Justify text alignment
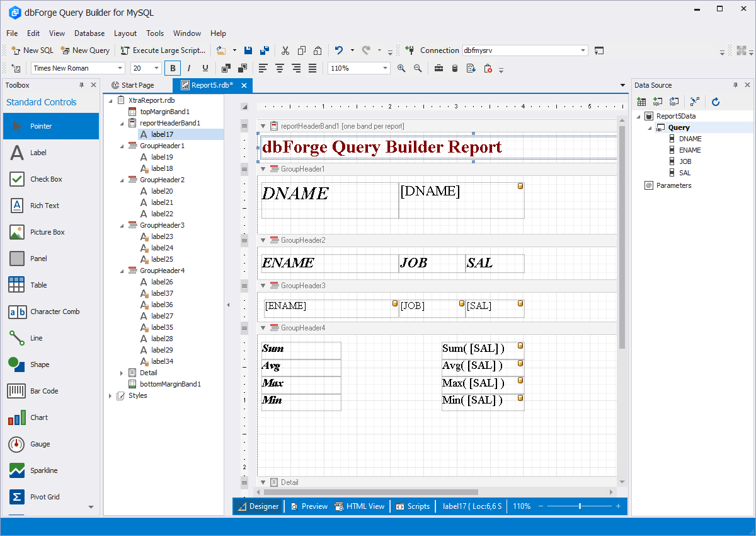 (x=312, y=68)
